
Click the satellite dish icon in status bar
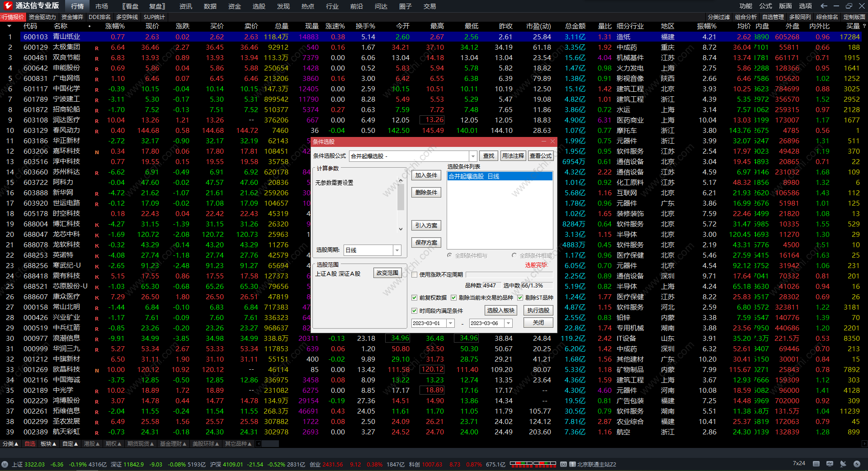coord(843,464)
